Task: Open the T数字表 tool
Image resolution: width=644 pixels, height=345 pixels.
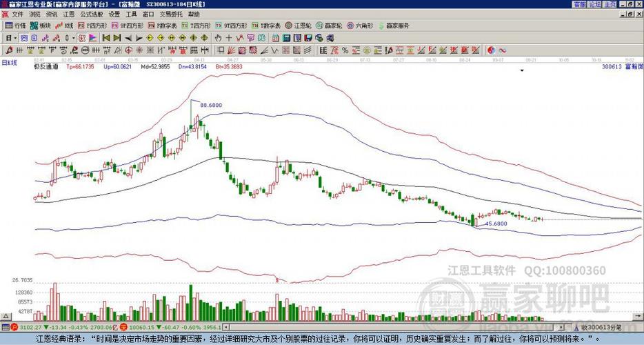Action: (266, 26)
